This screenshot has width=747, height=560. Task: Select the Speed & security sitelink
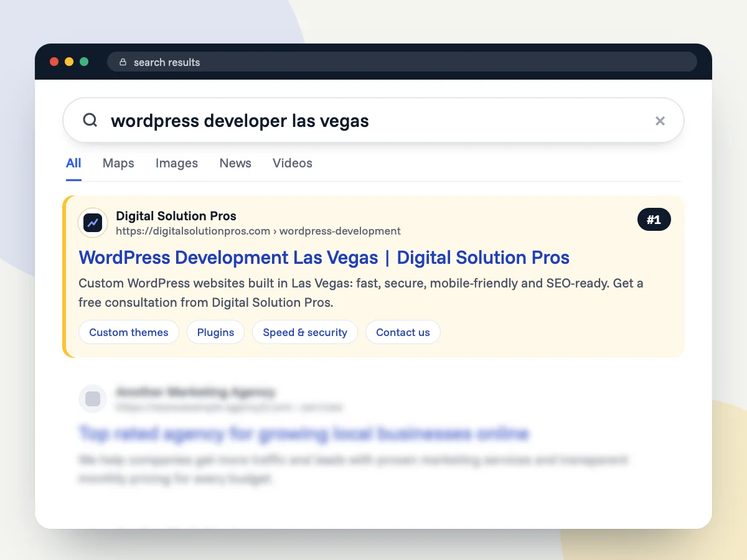(305, 332)
